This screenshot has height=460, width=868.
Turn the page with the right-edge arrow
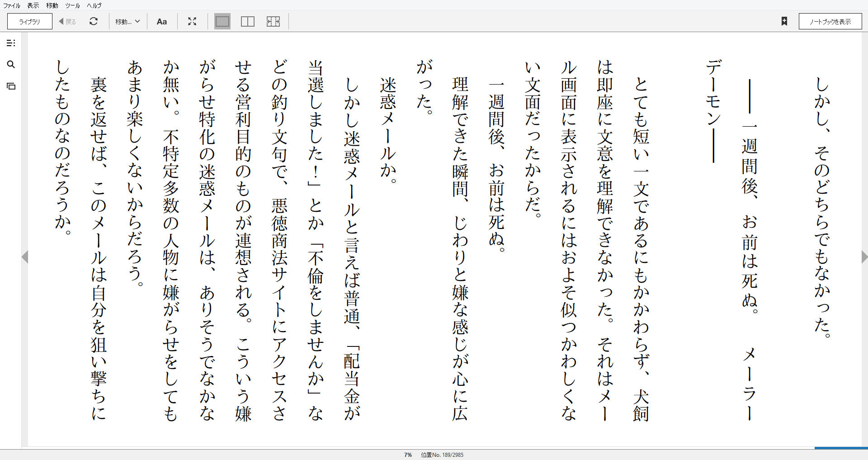click(864, 257)
